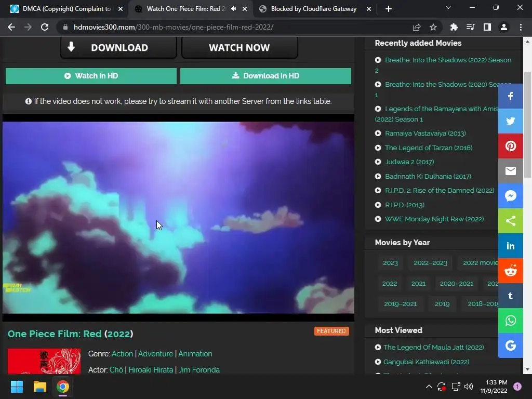Pin page on Pinterest
The width and height of the screenshot is (532, 399).
coord(510,146)
